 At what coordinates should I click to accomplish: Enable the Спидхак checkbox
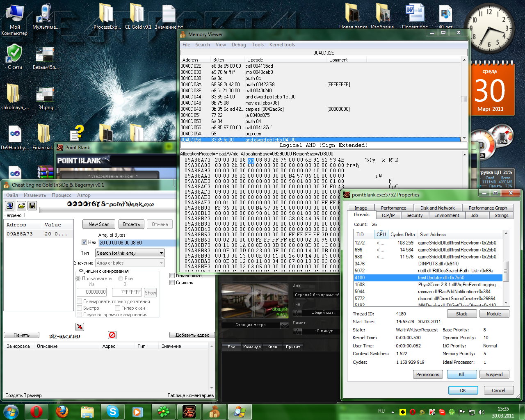172,283
